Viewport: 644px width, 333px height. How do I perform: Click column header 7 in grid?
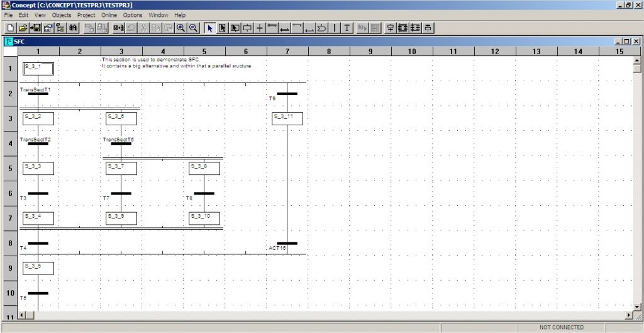[x=287, y=51]
